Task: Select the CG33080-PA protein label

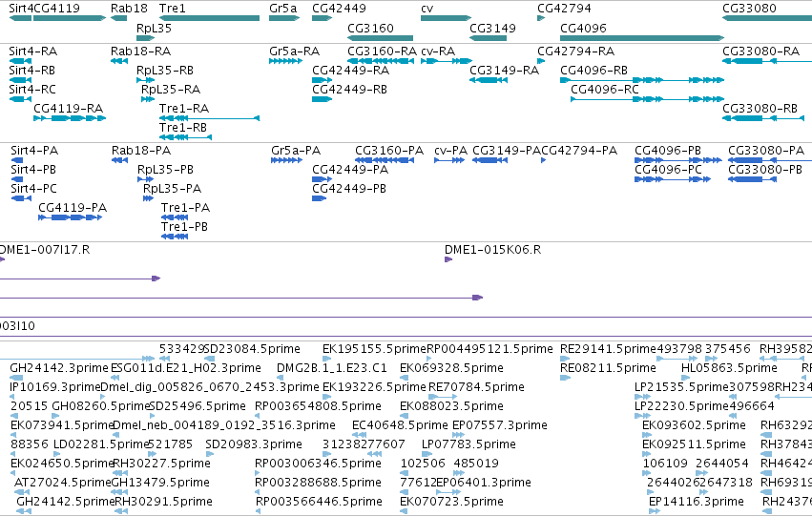Action: [766, 151]
